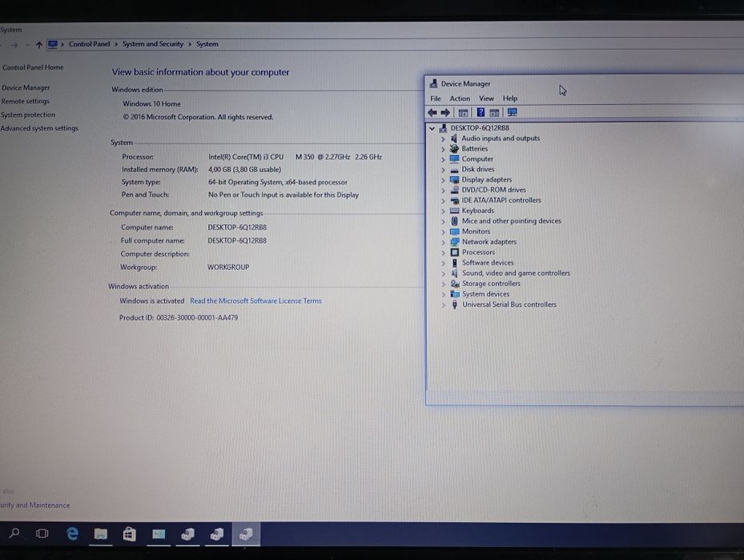This screenshot has height=560, width=744.
Task: Expand the Display adapters chevron
Action: [x=443, y=180]
